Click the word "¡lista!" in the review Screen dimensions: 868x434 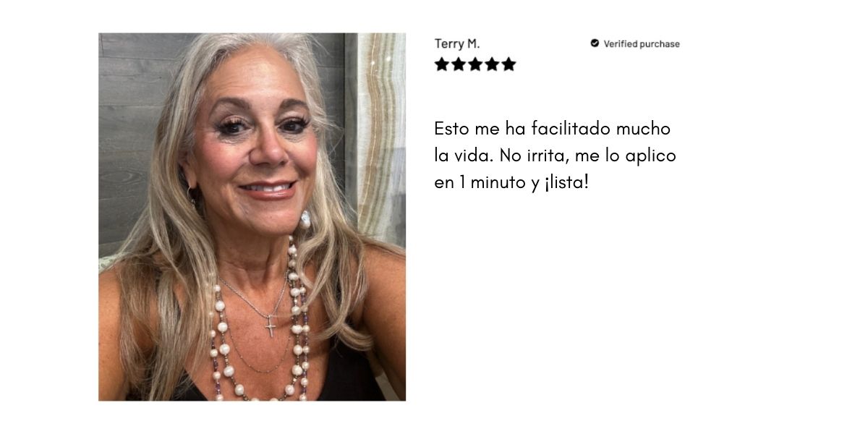click(566, 182)
